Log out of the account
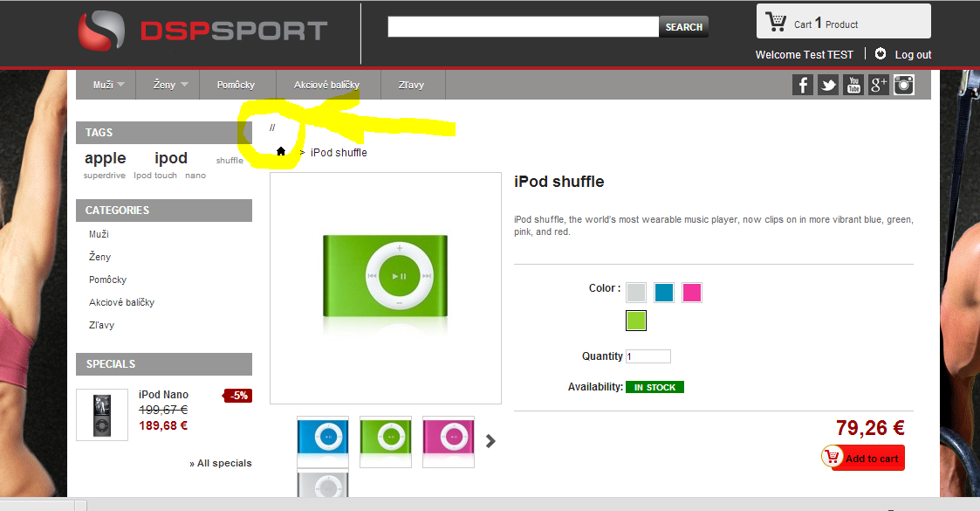This screenshot has width=980, height=511. point(913,54)
